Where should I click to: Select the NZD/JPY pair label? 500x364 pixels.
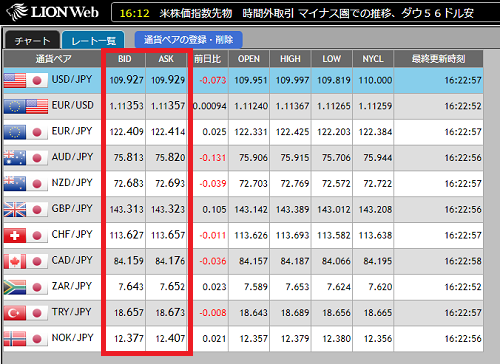pos(72,183)
